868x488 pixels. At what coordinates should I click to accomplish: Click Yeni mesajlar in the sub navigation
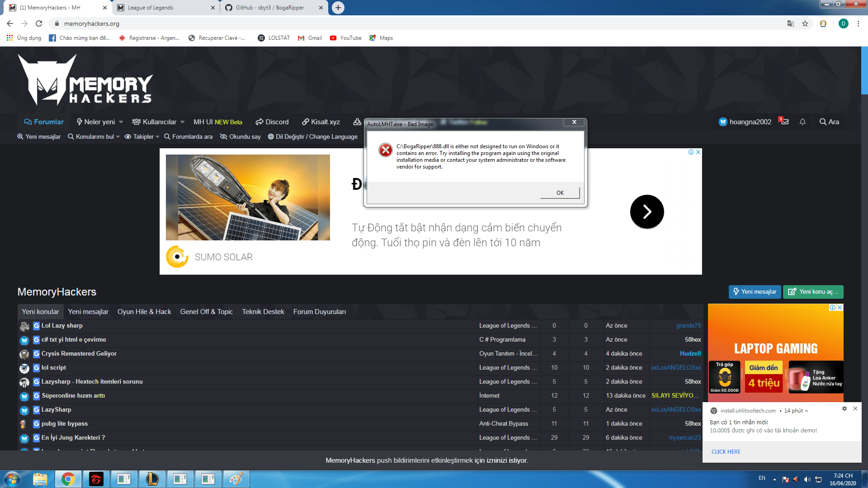pyautogui.click(x=39, y=137)
